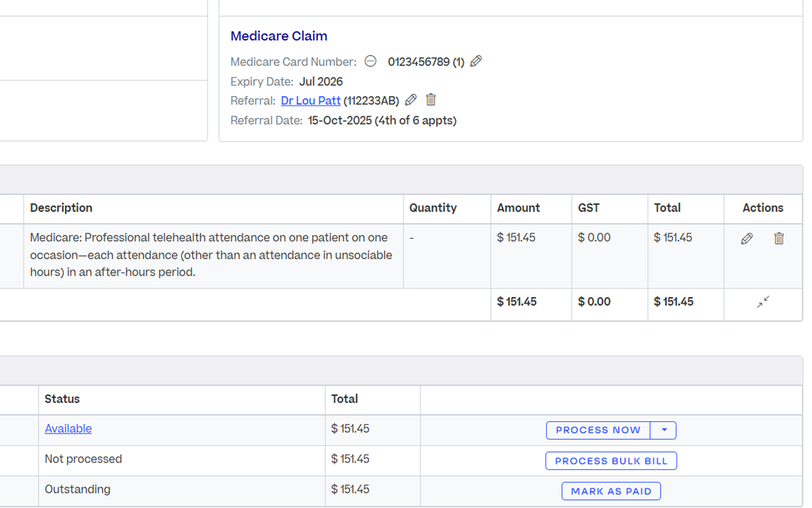The height and width of the screenshot is (508, 812).
Task: Click the Status column header
Action: point(62,399)
